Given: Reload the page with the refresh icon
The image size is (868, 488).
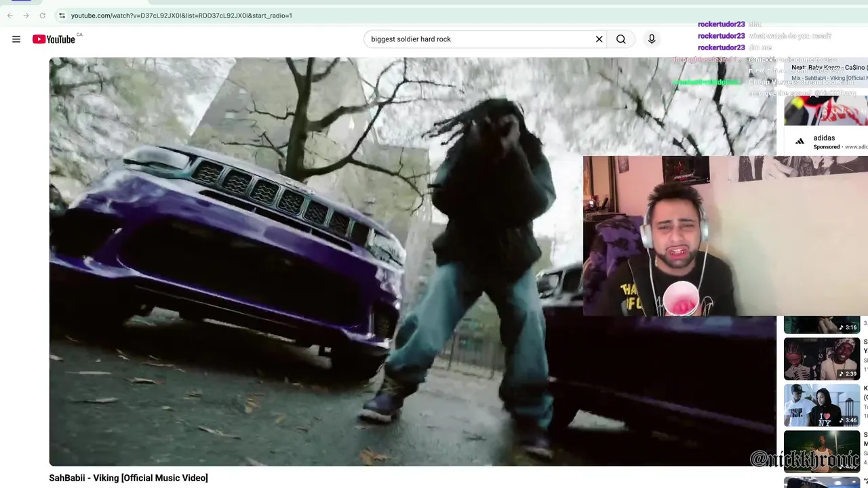Looking at the screenshot, I should (43, 15).
